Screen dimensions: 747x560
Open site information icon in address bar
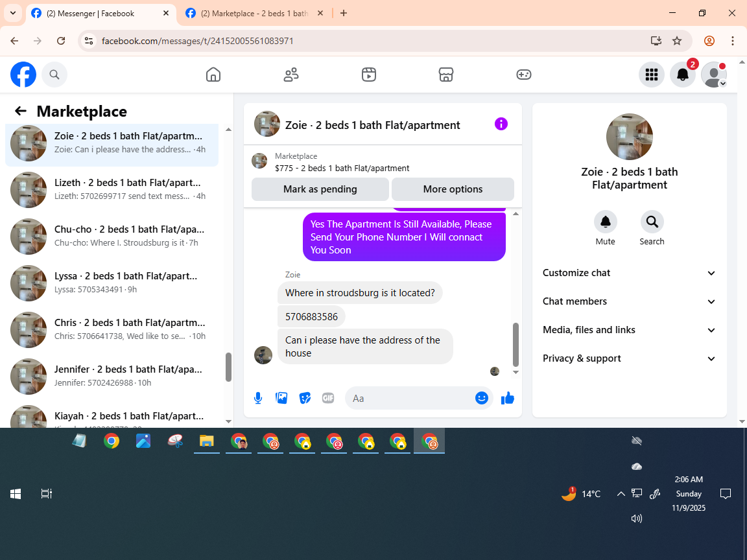[x=89, y=41]
